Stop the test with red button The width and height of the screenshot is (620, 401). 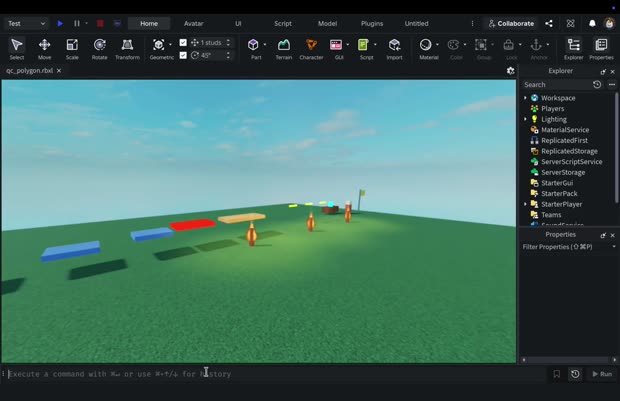point(100,23)
